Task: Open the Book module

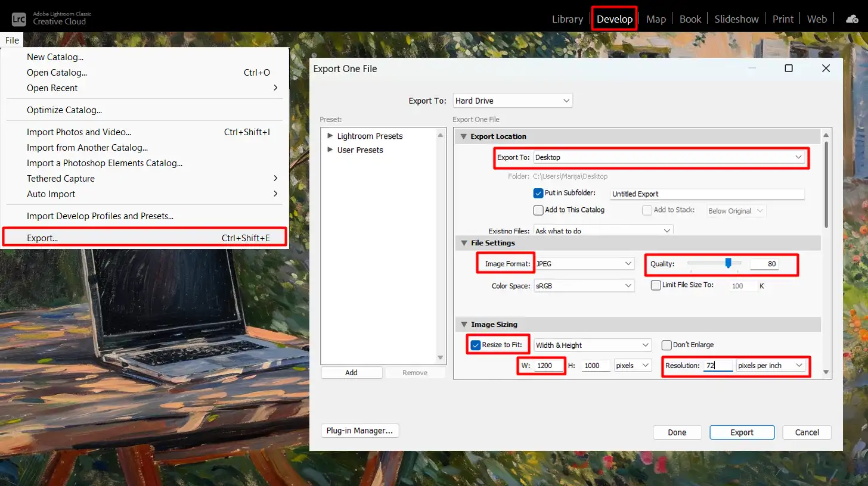Action: pos(690,19)
